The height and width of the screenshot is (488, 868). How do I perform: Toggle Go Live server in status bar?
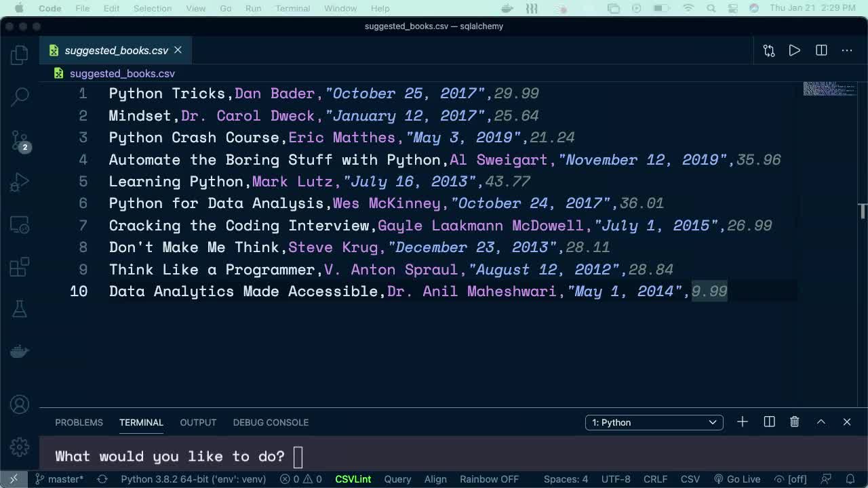[x=737, y=479]
